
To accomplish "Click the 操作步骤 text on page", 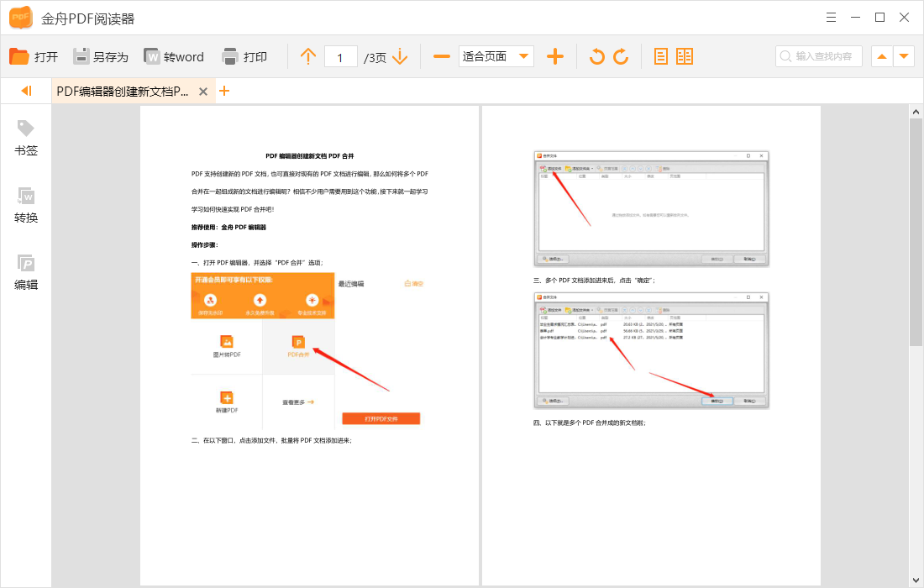I will coord(204,245).
